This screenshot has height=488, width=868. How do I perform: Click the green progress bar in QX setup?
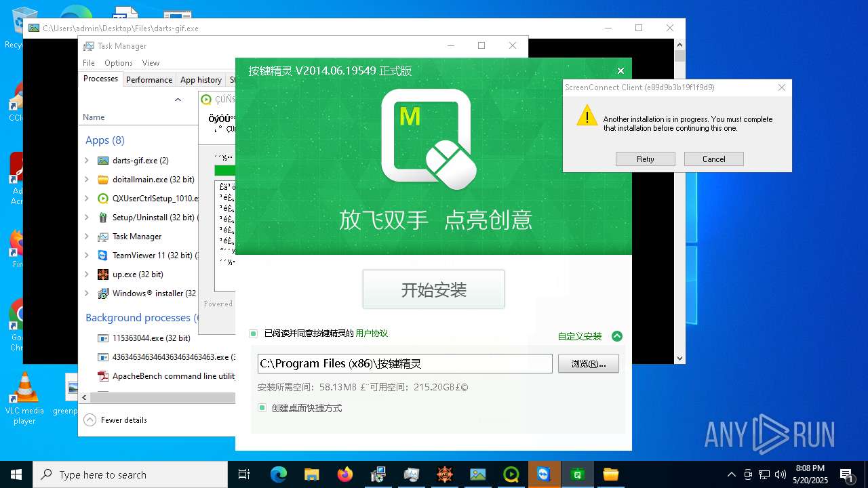pos(224,170)
